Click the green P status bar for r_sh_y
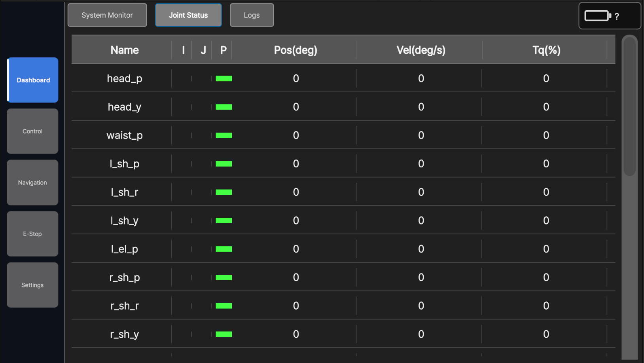644x363 pixels. (224, 334)
